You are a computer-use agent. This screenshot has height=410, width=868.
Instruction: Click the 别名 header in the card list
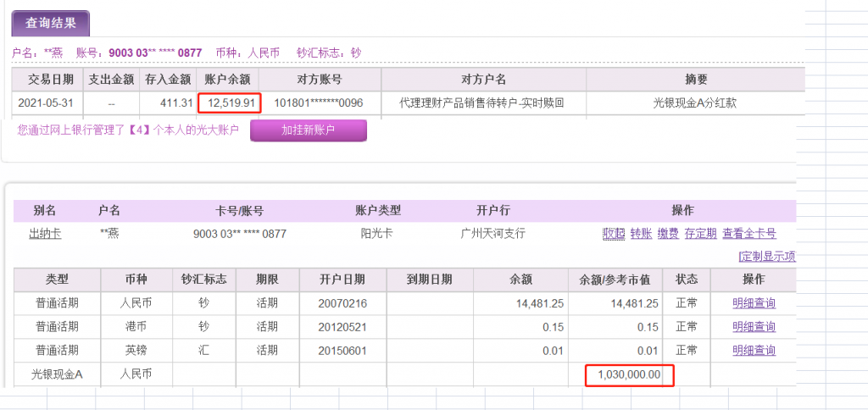point(44,211)
